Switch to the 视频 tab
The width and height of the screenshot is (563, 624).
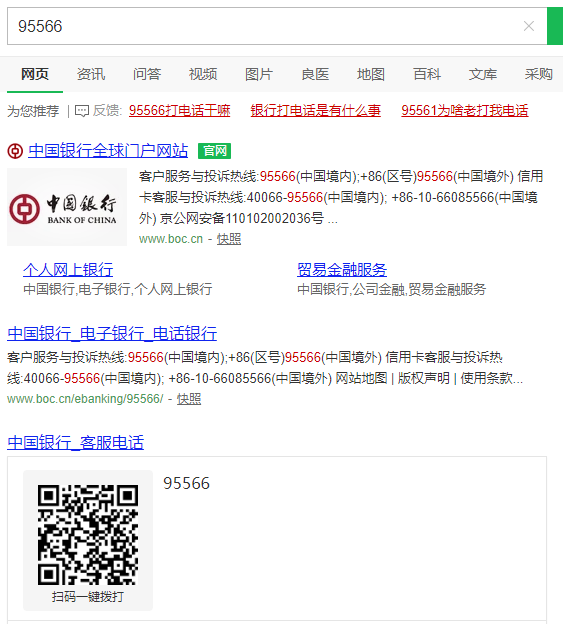(203, 74)
